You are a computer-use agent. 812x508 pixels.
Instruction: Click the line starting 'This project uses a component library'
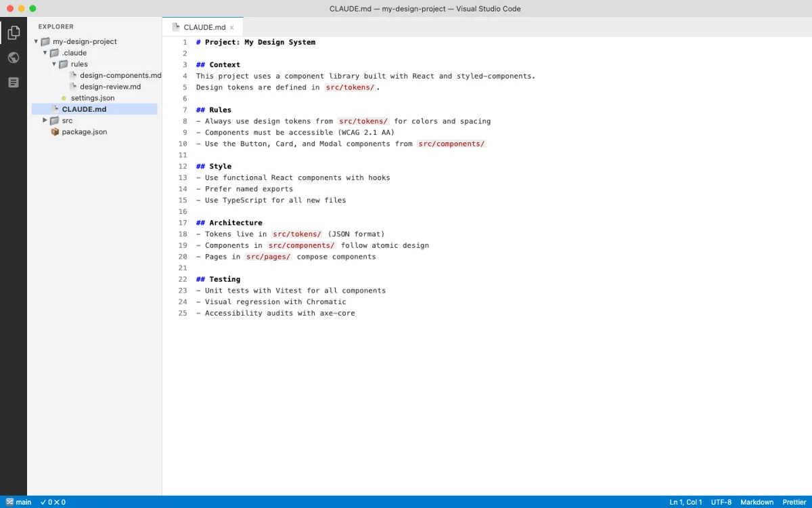tap(365, 76)
